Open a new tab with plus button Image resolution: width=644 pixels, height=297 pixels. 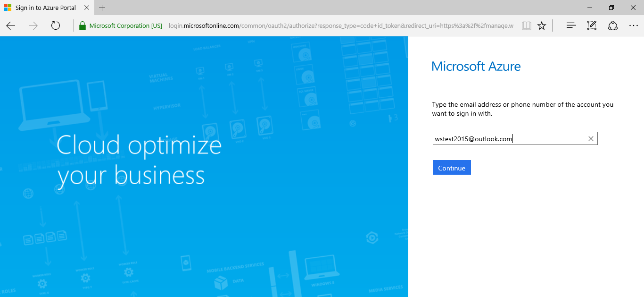pyautogui.click(x=102, y=8)
